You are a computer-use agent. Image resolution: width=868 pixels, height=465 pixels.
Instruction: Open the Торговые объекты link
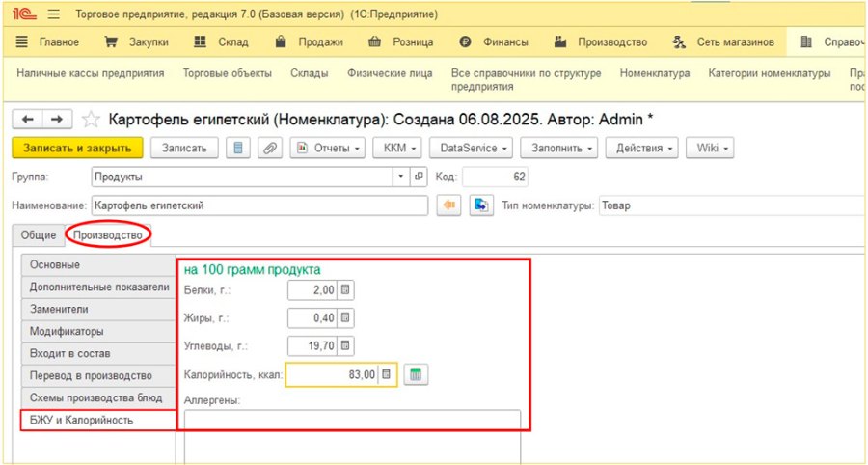[x=228, y=73]
